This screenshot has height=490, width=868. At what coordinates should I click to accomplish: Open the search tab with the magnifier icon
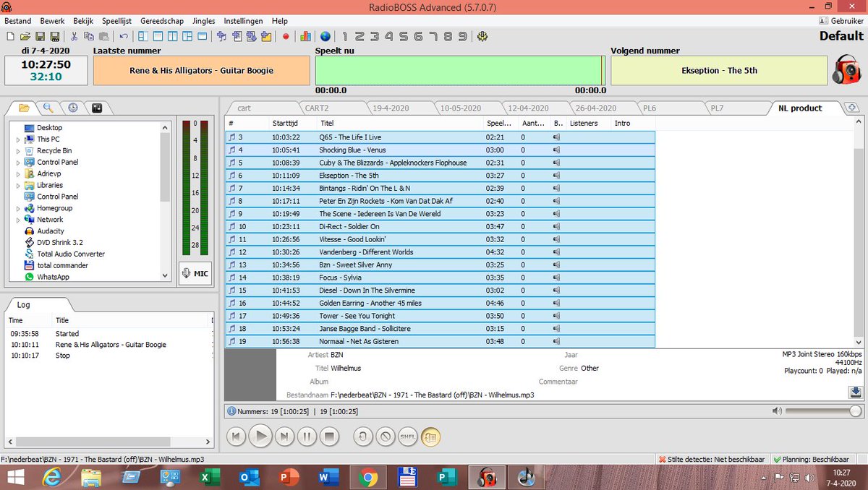[x=48, y=108]
